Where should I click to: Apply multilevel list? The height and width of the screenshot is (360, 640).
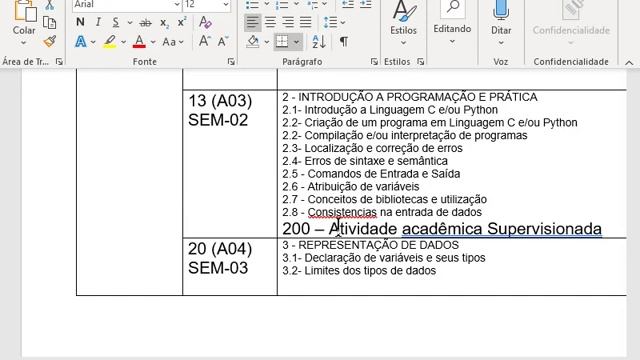pyautogui.click(x=312, y=5)
